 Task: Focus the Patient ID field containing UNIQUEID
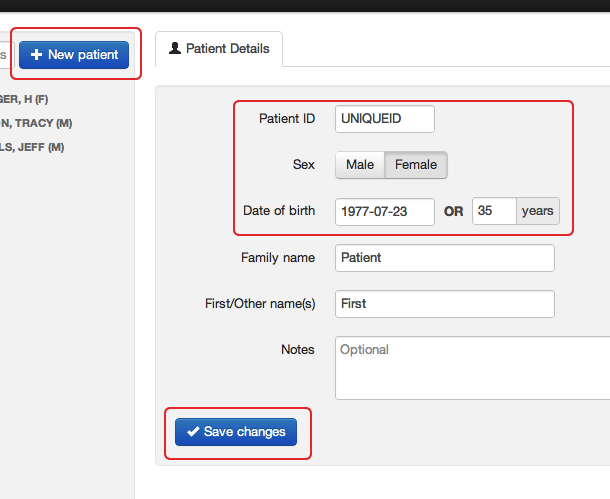pos(385,119)
